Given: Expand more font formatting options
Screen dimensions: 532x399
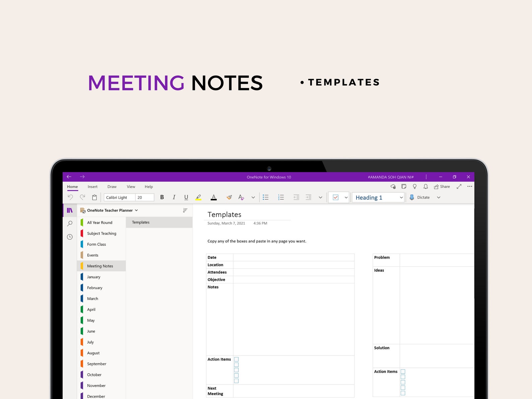Looking at the screenshot, I should tap(253, 197).
